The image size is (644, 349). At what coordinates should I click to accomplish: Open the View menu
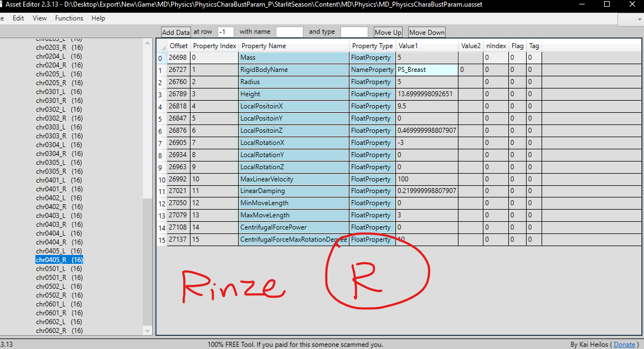39,18
